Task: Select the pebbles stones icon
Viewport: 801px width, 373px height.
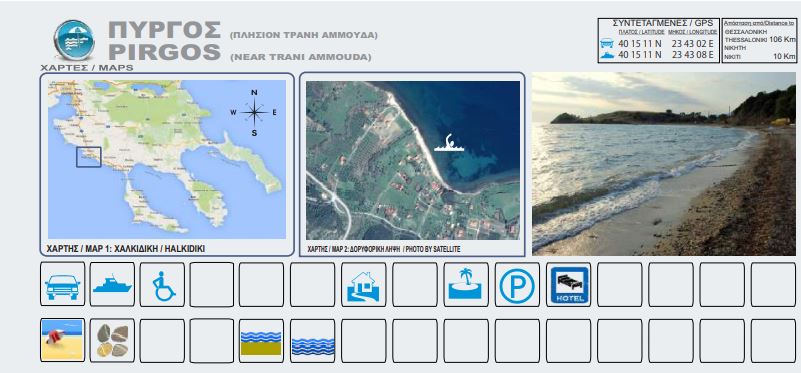Action: pyautogui.click(x=112, y=340)
